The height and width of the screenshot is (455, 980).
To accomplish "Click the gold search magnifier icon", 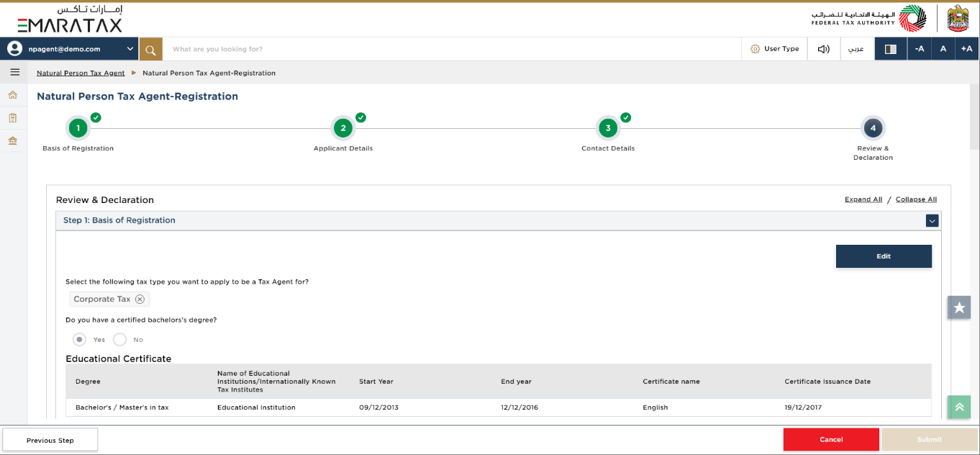I will (150, 50).
